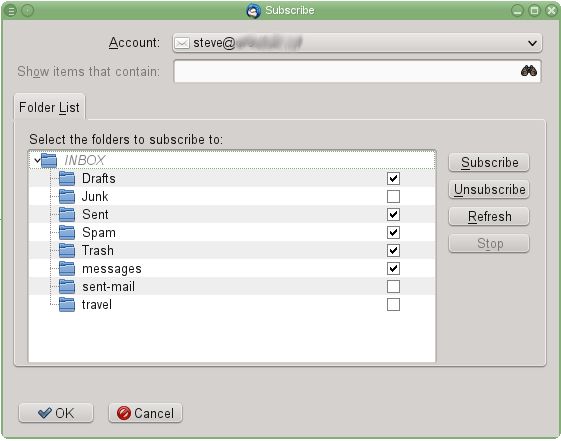
Task: Open the Account dropdown list
Action: point(357,43)
